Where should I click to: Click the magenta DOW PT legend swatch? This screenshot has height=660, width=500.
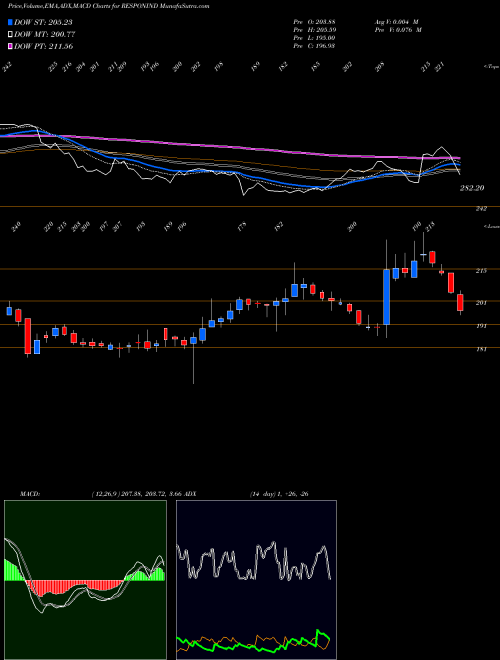coord(10,46)
